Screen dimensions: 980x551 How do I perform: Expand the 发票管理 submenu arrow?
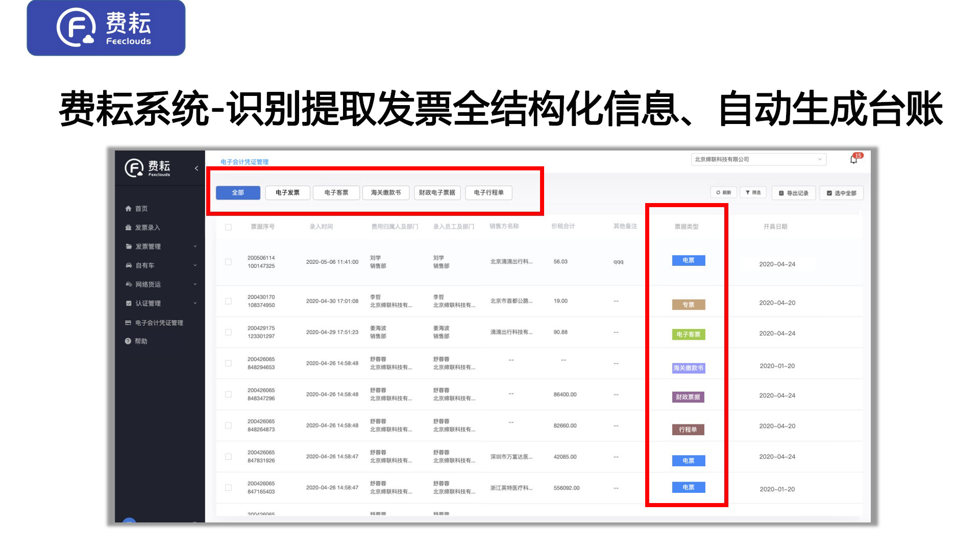pos(195,246)
